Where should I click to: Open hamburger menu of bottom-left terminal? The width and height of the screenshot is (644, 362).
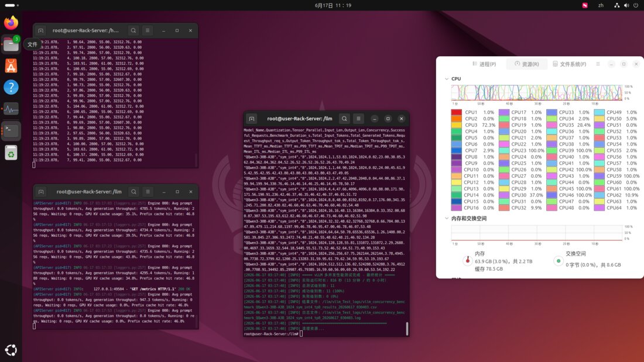(148, 192)
